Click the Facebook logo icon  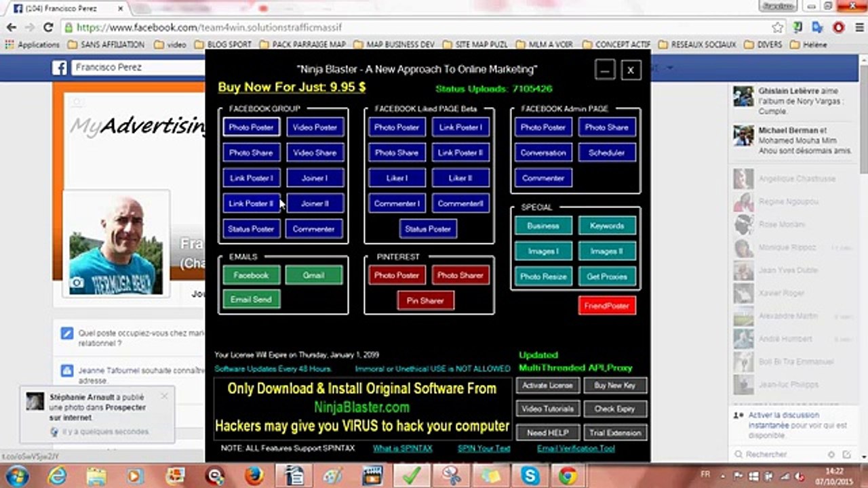tap(60, 68)
